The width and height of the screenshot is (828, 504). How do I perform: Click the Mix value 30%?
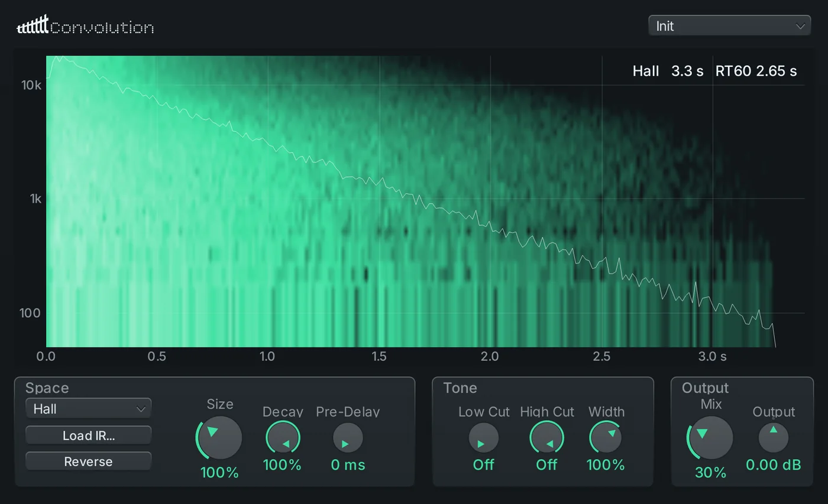(x=710, y=473)
